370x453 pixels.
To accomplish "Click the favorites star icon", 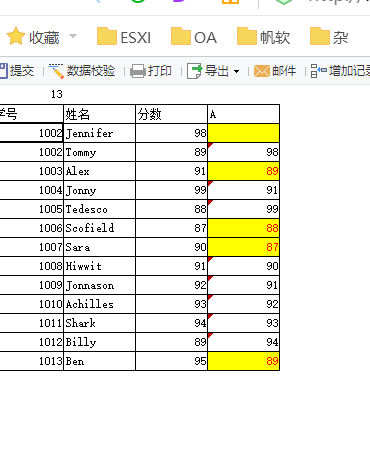I will coord(16,36).
